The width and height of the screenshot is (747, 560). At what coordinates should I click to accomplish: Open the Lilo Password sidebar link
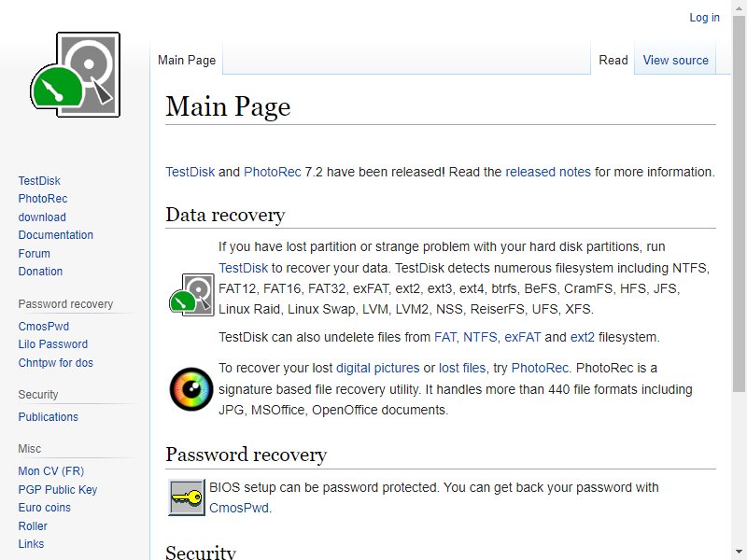click(53, 344)
